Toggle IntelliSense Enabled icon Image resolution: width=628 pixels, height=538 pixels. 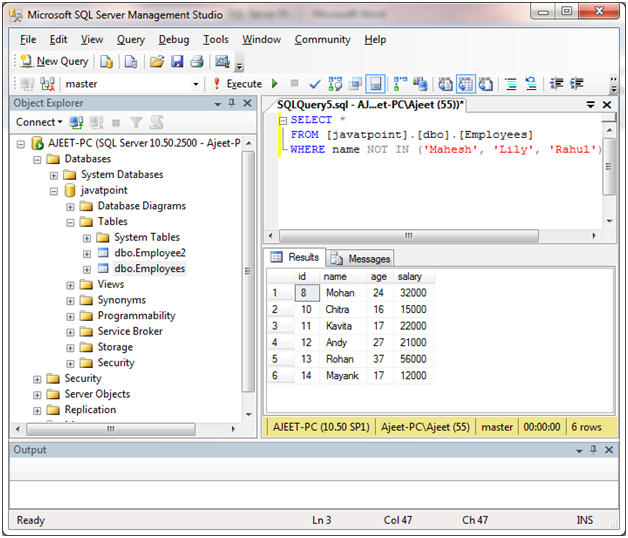[375, 84]
